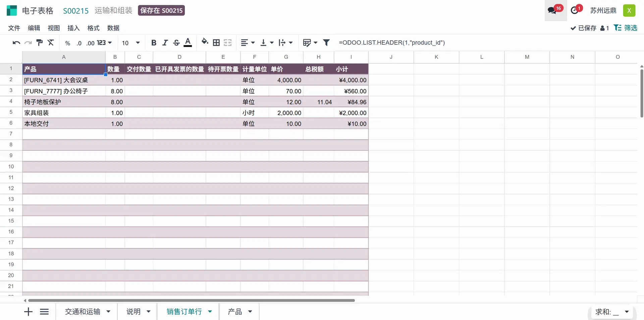Select the paint format tool
Screen dimensions: 644x320
(39, 43)
